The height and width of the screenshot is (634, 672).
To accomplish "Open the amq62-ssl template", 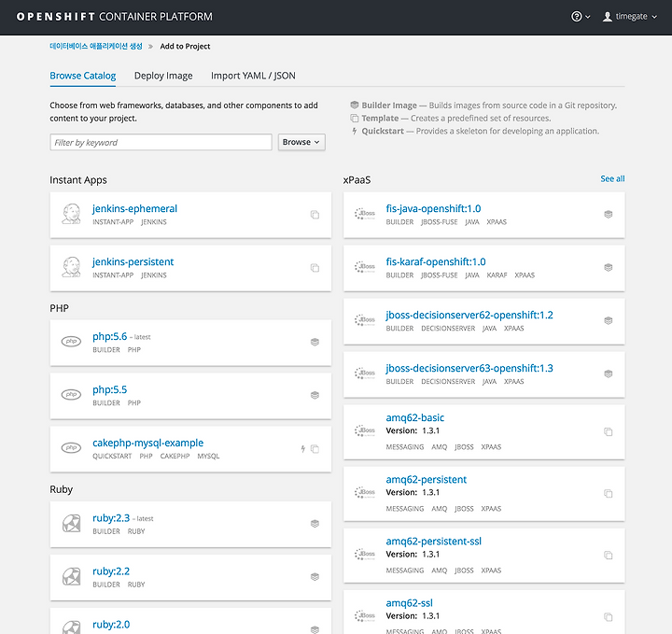I will pyautogui.click(x=410, y=602).
